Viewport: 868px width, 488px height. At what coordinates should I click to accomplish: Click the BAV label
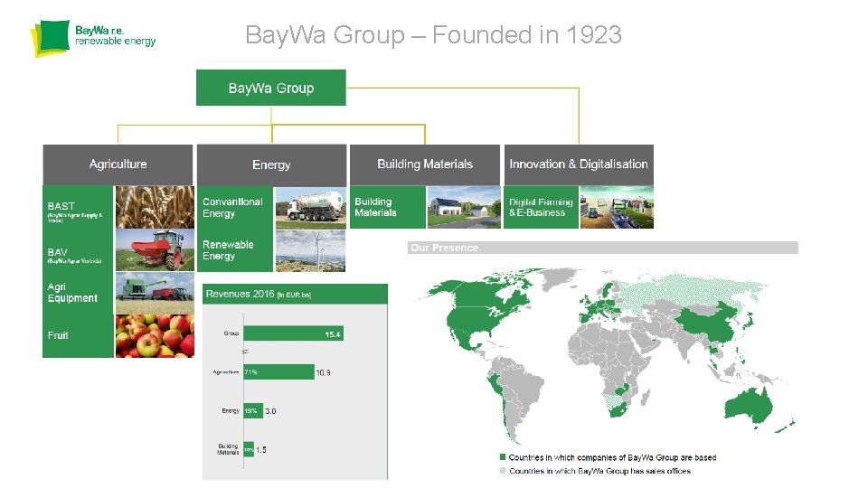click(57, 252)
